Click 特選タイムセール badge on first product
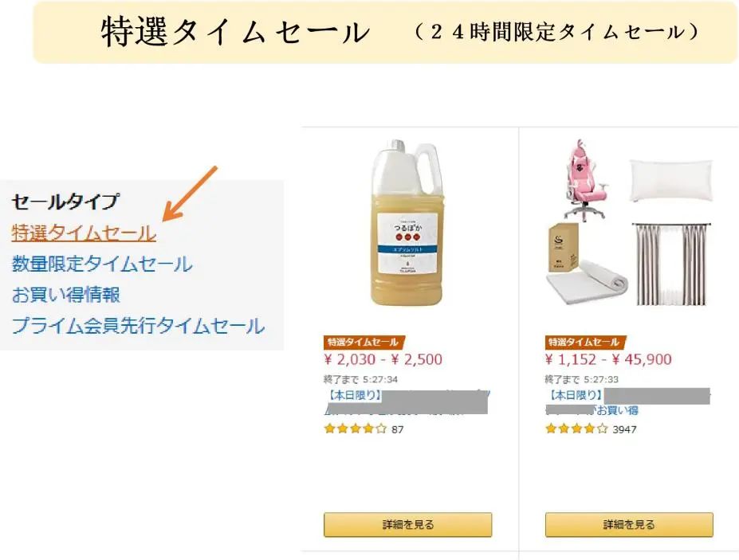Image resolution: width=739 pixels, height=560 pixels. [364, 342]
